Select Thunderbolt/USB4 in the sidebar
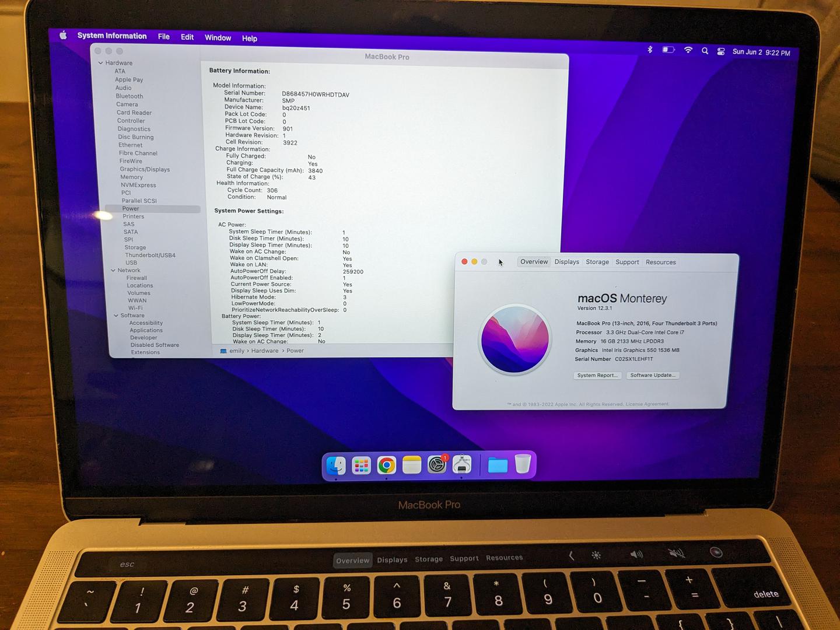Screen dimensions: 840x630 pyautogui.click(x=150, y=255)
